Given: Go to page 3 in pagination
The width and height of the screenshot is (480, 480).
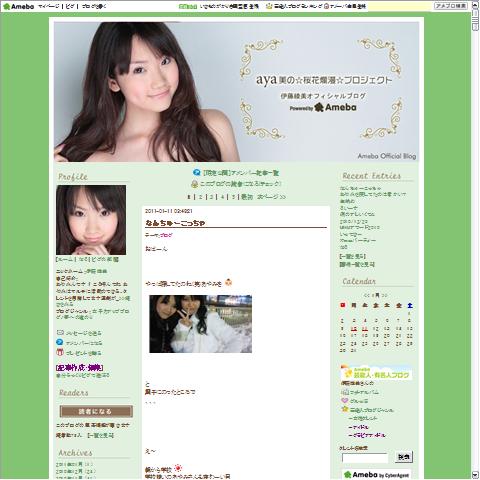Looking at the screenshot, I should click(x=211, y=197).
